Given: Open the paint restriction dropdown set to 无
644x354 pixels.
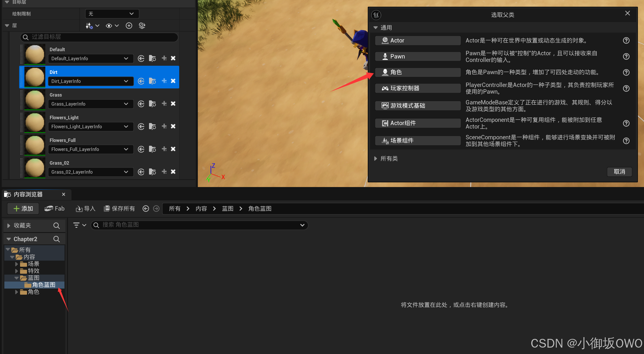Looking at the screenshot, I should click(x=112, y=14).
